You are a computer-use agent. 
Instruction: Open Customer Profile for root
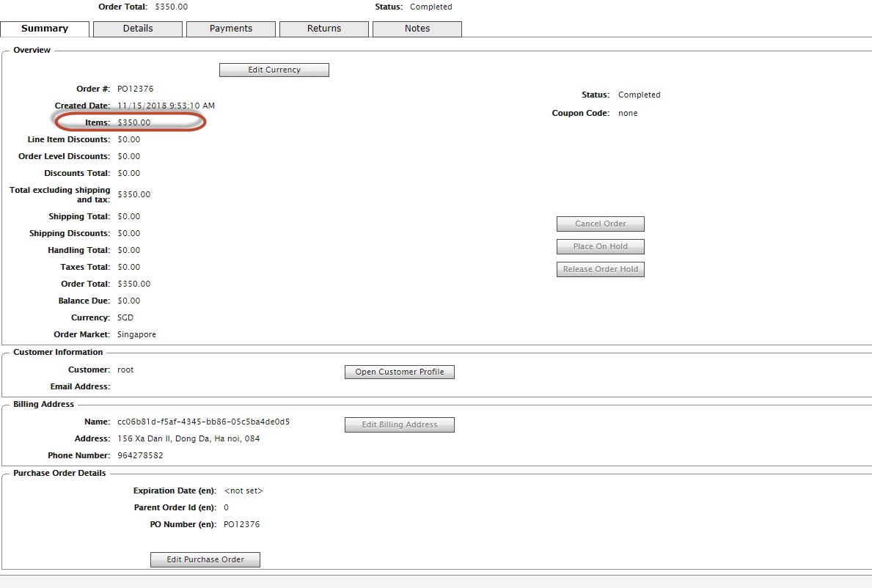click(x=400, y=372)
